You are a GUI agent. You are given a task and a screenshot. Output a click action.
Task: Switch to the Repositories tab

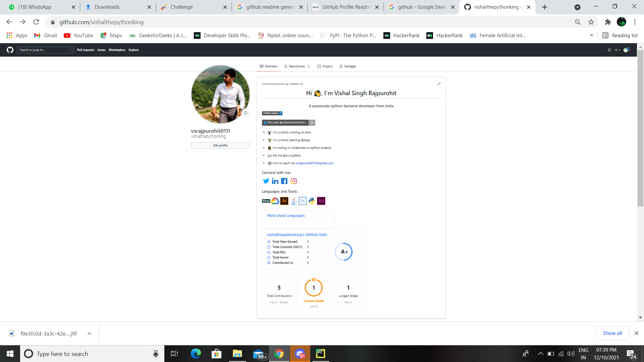tap(297, 66)
